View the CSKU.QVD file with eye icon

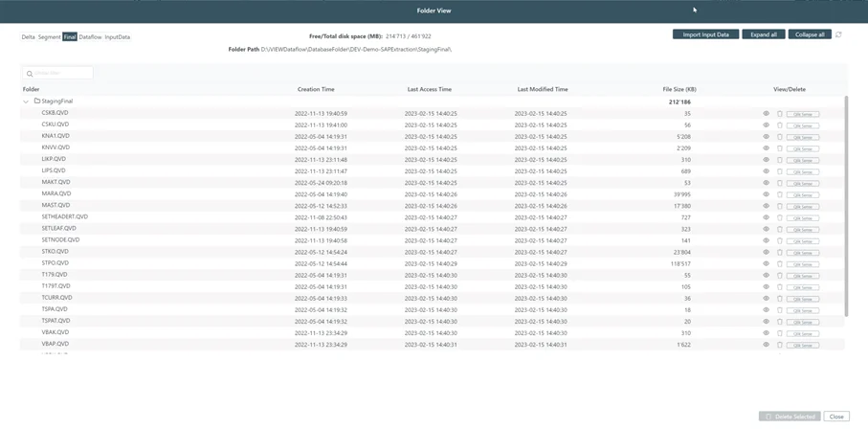[x=766, y=125]
